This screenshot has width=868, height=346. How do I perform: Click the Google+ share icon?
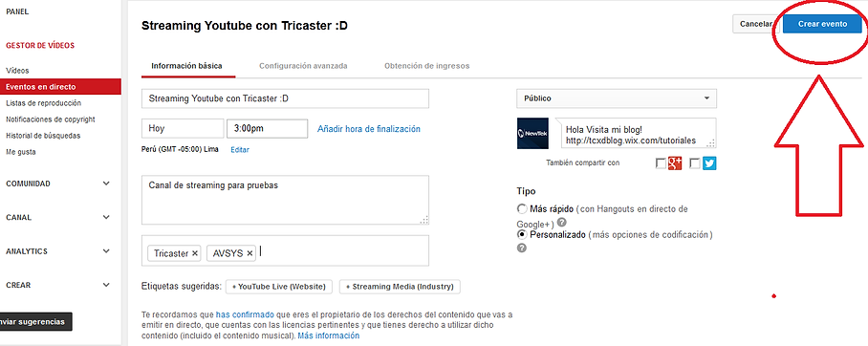(675, 163)
